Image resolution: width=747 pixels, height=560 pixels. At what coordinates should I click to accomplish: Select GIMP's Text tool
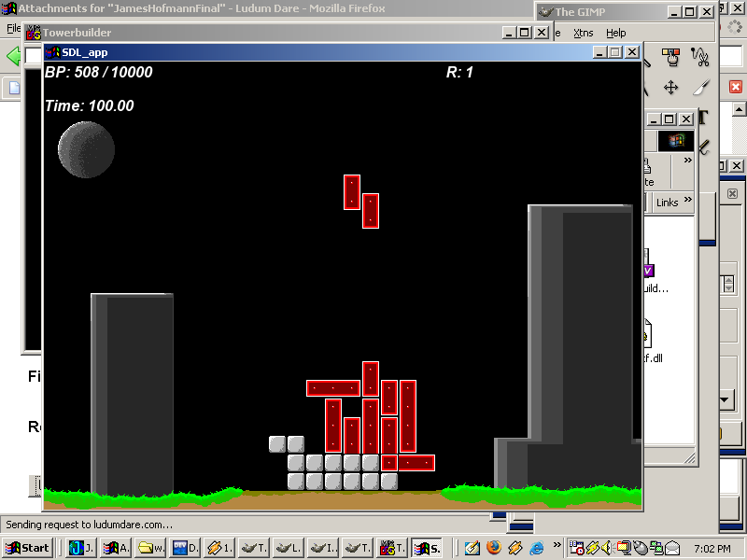[x=704, y=118]
